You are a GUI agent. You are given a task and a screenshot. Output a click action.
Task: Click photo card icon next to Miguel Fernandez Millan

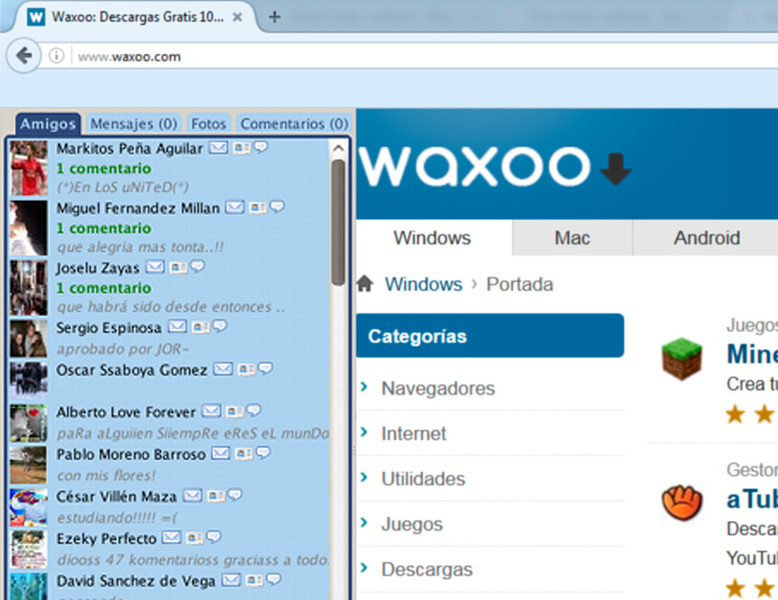258,207
